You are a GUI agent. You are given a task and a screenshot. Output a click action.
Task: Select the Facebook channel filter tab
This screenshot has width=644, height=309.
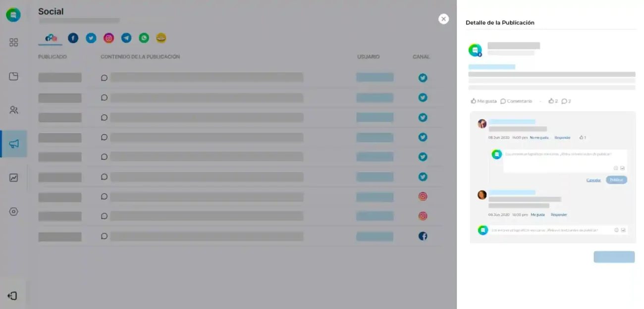click(73, 38)
